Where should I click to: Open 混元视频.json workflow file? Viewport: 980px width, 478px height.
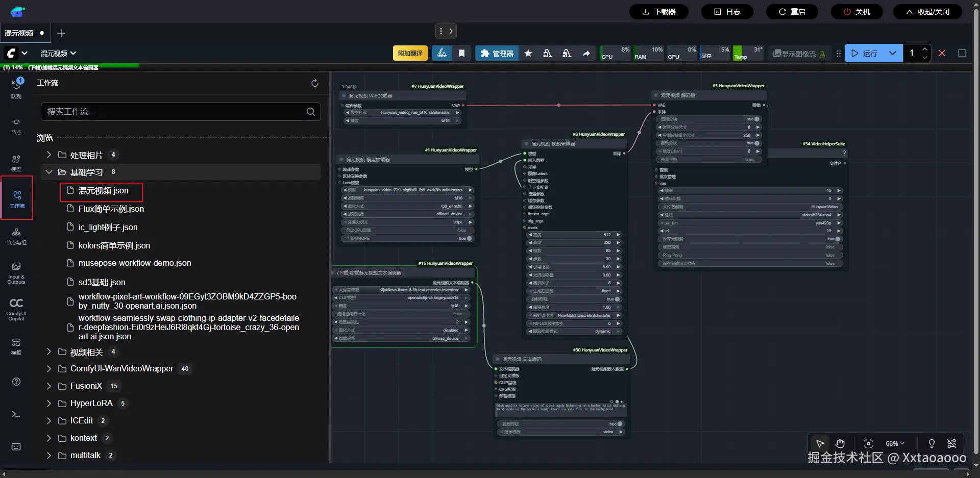103,190
